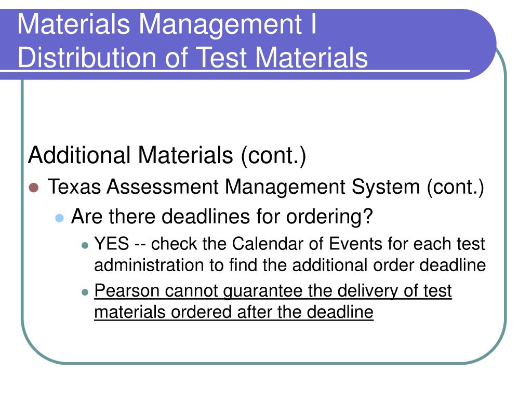
Task: Click the 'Materials Management I' title line
Action: click(167, 24)
